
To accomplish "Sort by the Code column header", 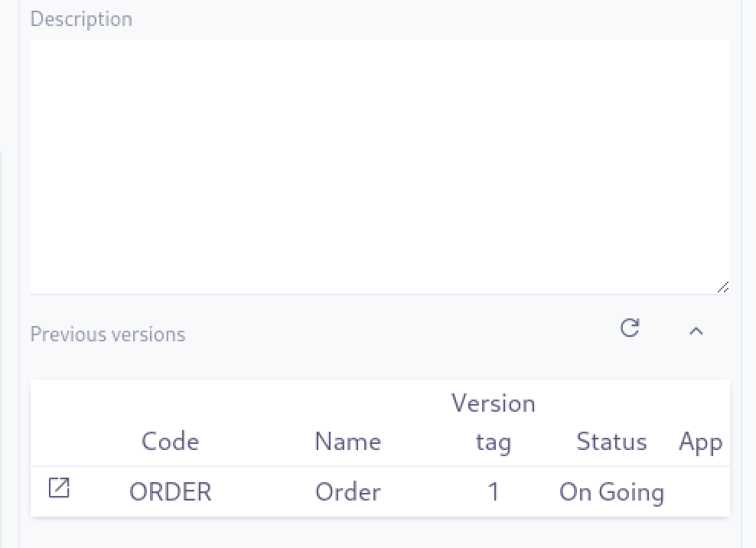I will [170, 442].
